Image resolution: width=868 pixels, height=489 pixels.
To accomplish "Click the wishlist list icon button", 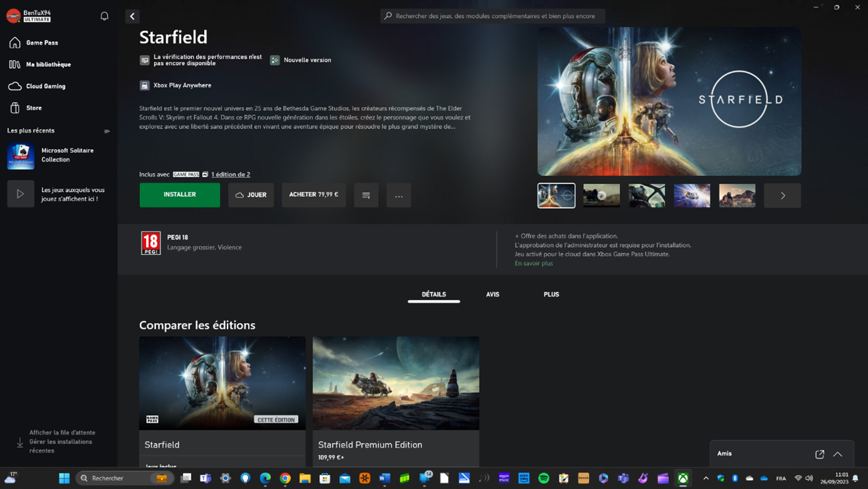I will [x=366, y=196].
